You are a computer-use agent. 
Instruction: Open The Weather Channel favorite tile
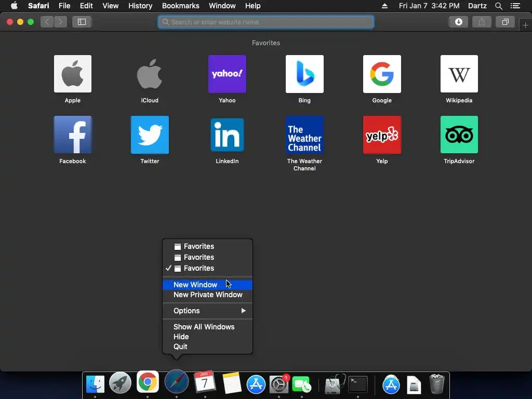click(304, 135)
